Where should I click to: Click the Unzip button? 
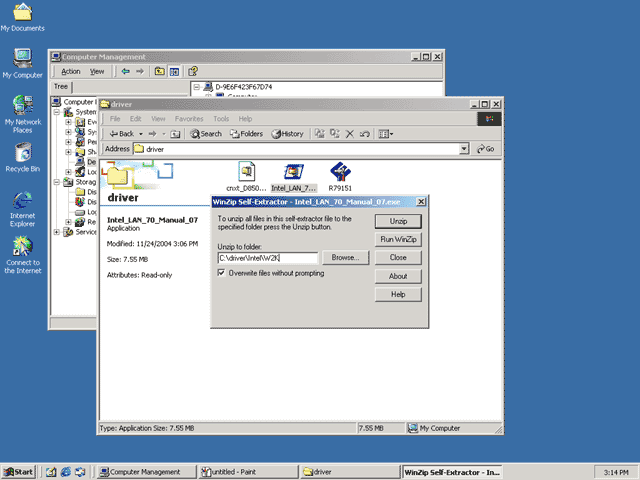click(x=398, y=221)
